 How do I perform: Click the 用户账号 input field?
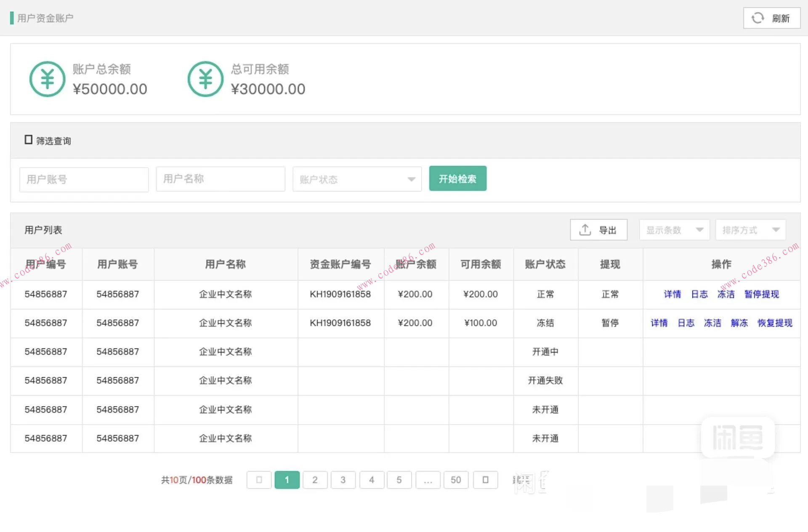coord(83,179)
